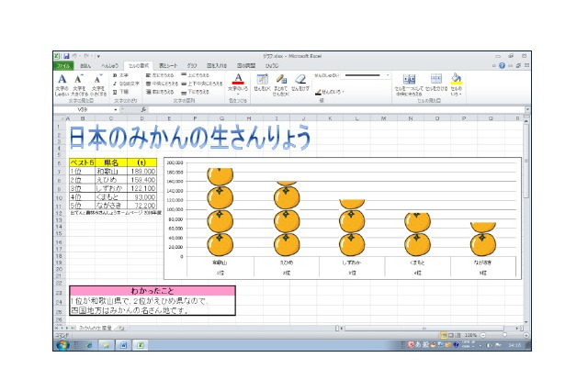Align text right with 右にそろえる
This screenshot has width=588, height=391.
click(x=160, y=92)
